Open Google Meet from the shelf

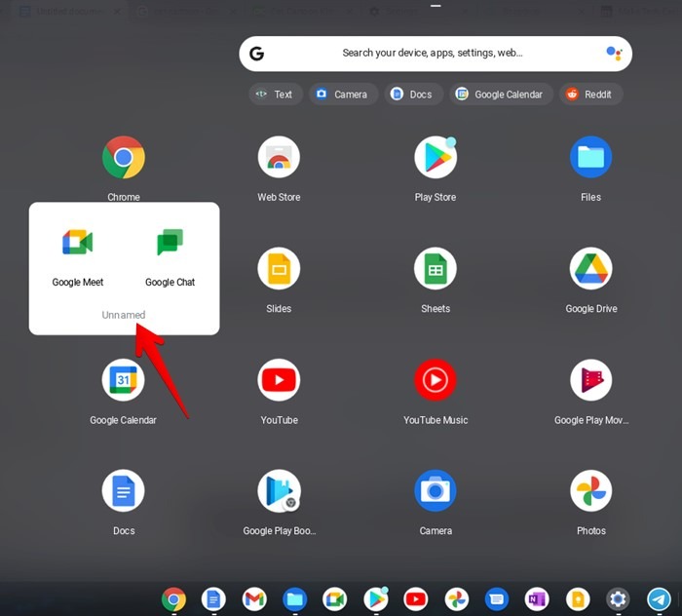(334, 599)
